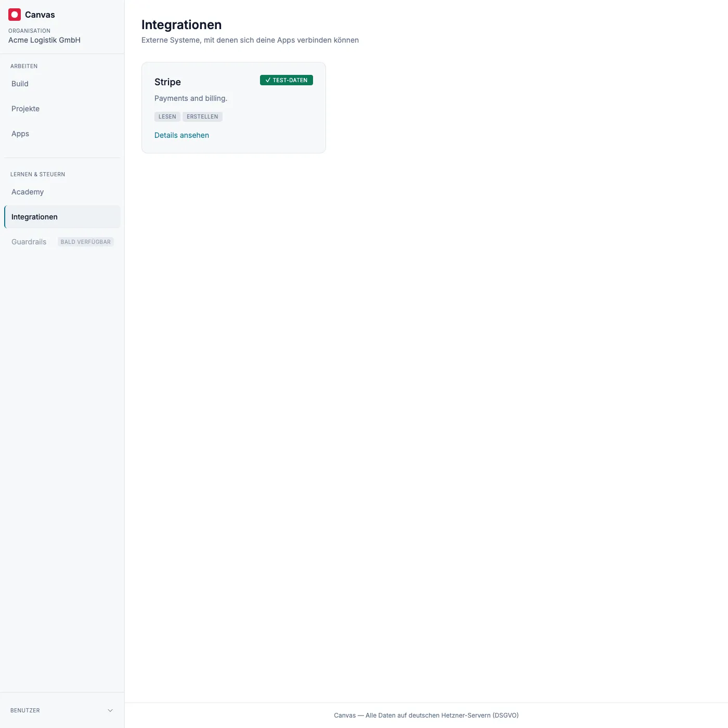The width and height of the screenshot is (728, 728).
Task: Go to Projekte in the sidebar
Action: 62,109
